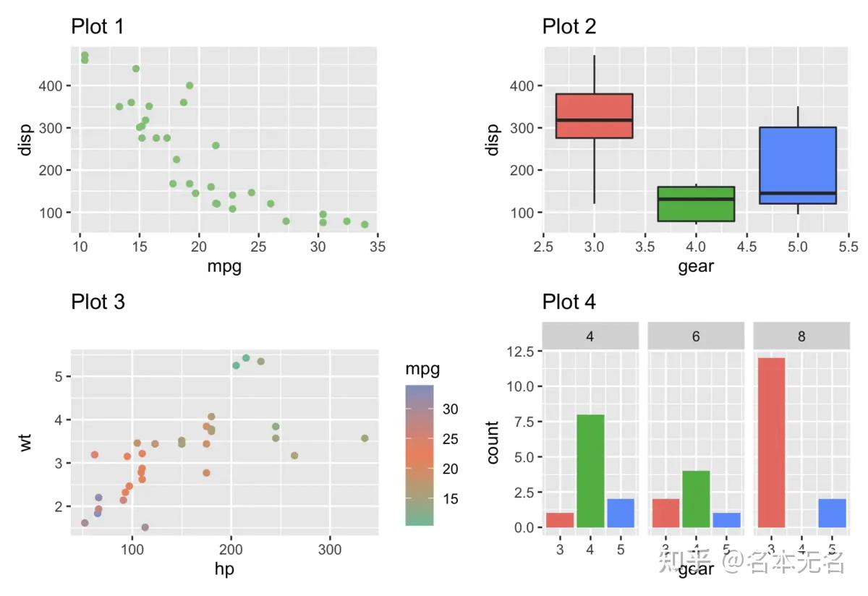Click the "Plot 4" title
The image size is (868, 596).
pyautogui.click(x=569, y=302)
